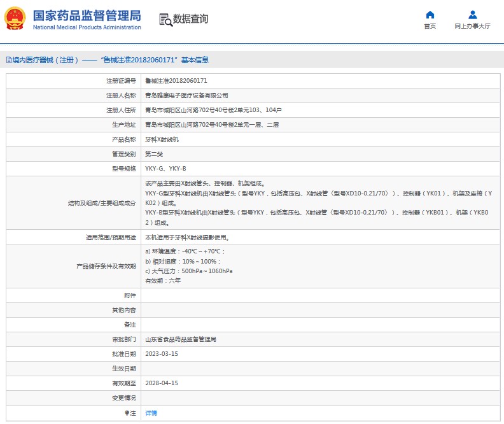
Task: Click registrant name 青岛雅康电子医疗设备有限公司
Action: pos(187,95)
